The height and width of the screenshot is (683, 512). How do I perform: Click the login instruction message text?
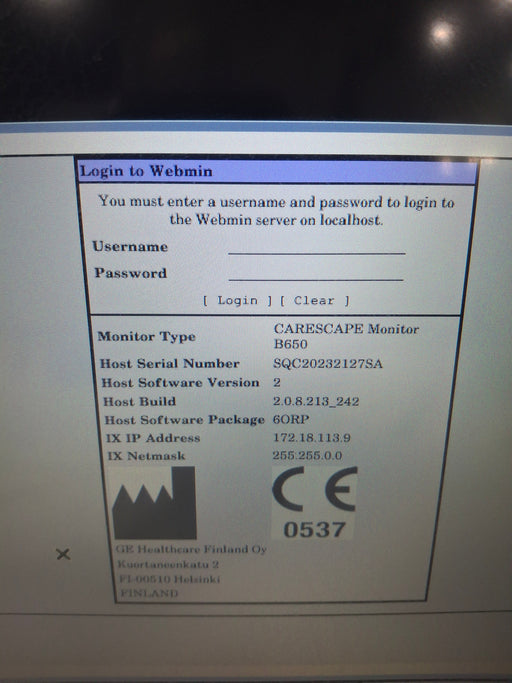(x=276, y=210)
